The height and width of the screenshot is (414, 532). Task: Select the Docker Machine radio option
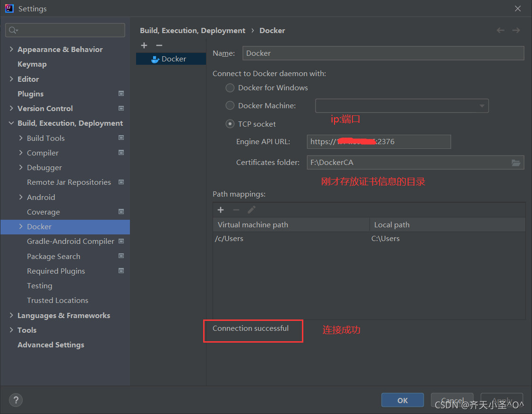pyautogui.click(x=230, y=106)
